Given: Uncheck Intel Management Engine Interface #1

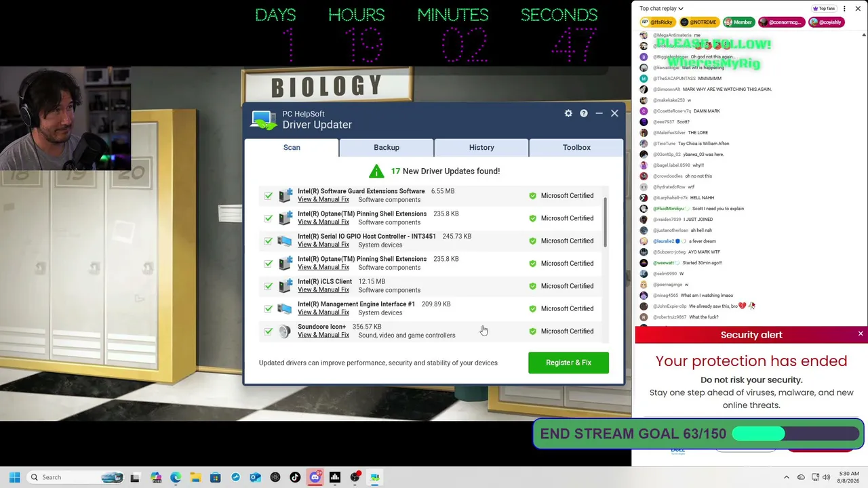Looking at the screenshot, I should (x=269, y=308).
